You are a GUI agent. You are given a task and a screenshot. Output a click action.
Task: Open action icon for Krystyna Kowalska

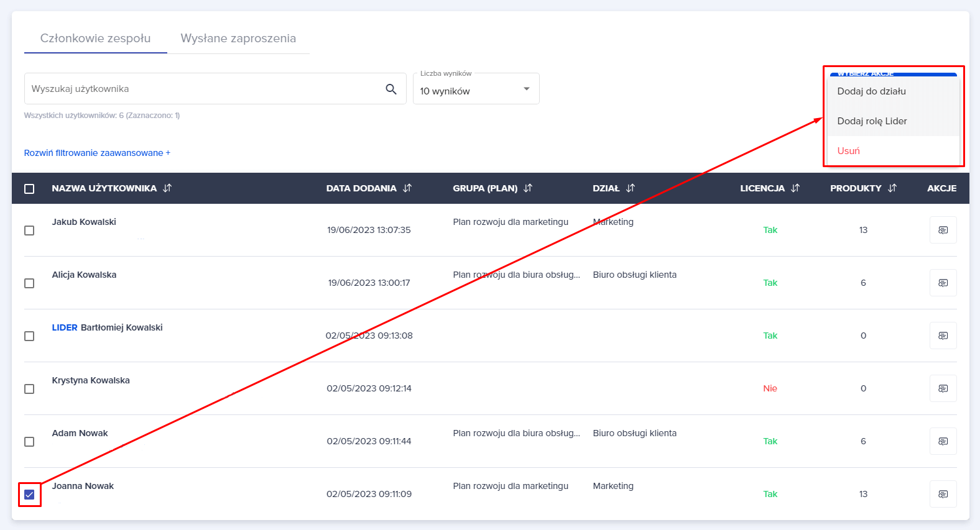point(943,388)
